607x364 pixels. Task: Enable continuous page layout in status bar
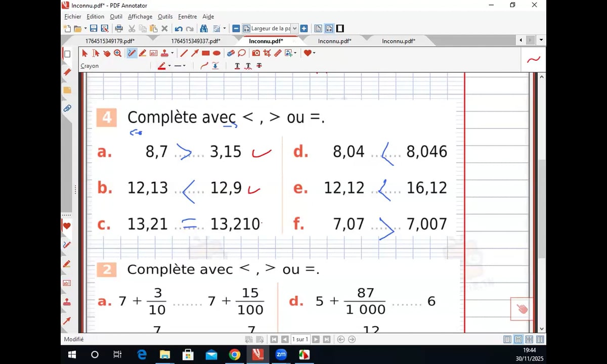[x=518, y=339]
